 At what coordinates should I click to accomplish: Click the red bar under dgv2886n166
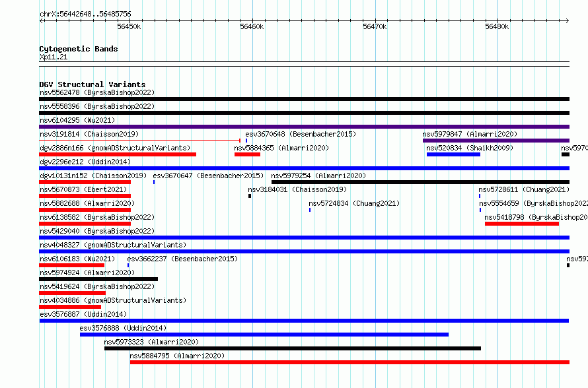(118, 154)
